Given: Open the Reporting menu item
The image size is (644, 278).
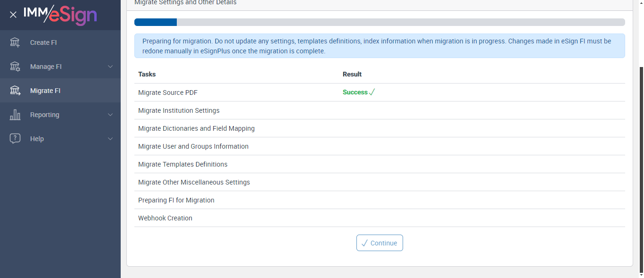Looking at the screenshot, I should [x=45, y=115].
